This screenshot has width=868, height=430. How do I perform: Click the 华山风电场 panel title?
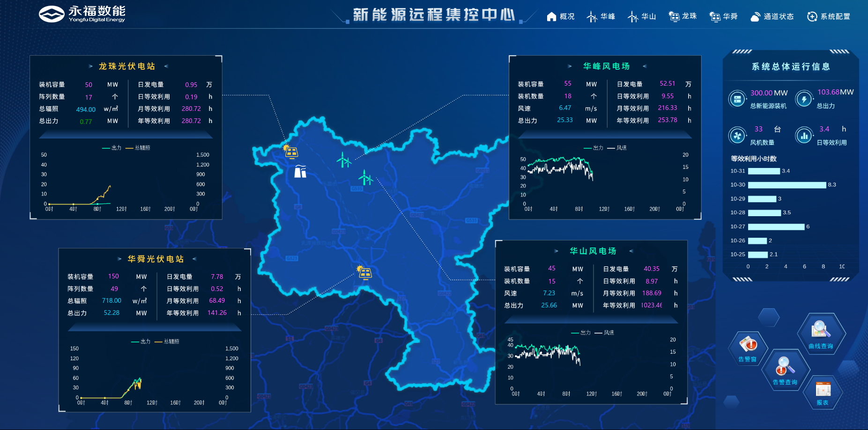pyautogui.click(x=593, y=251)
